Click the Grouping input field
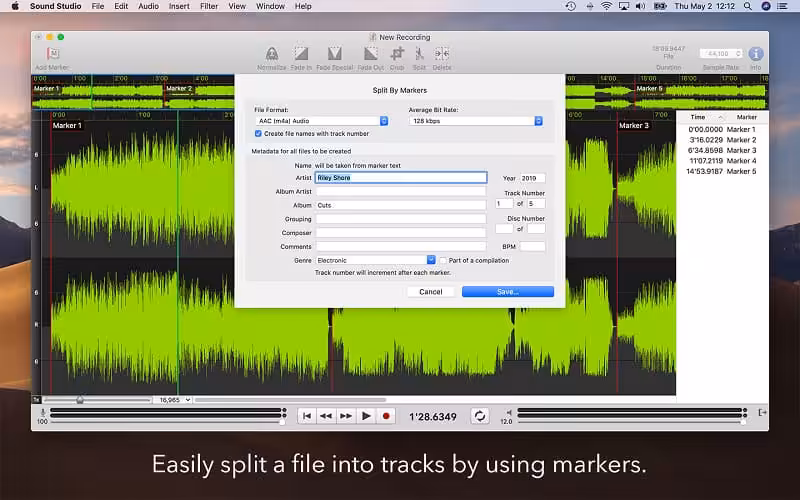 click(401, 219)
